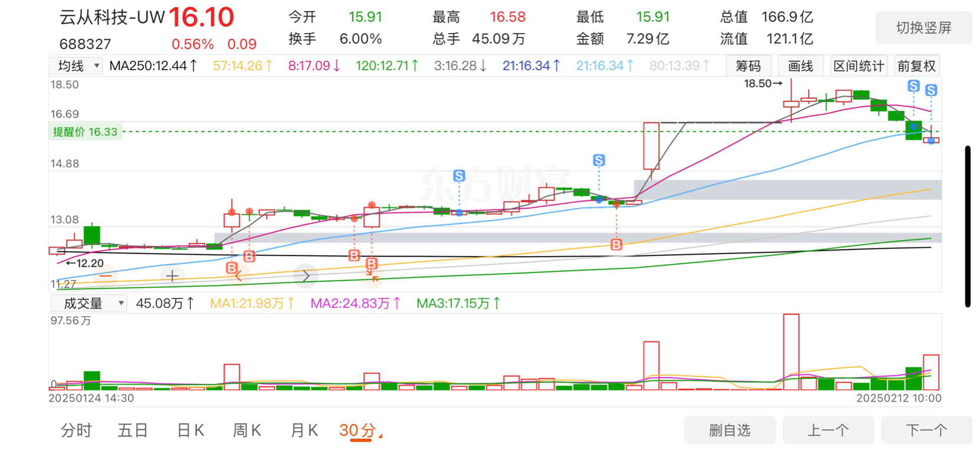Tap the green 提醒价 16.33 alert label
980x453 pixels.
click(x=85, y=132)
